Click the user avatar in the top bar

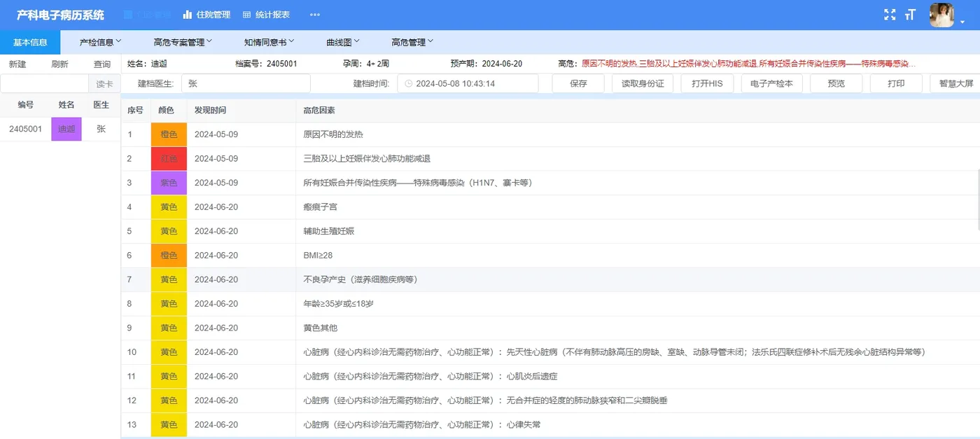(941, 14)
